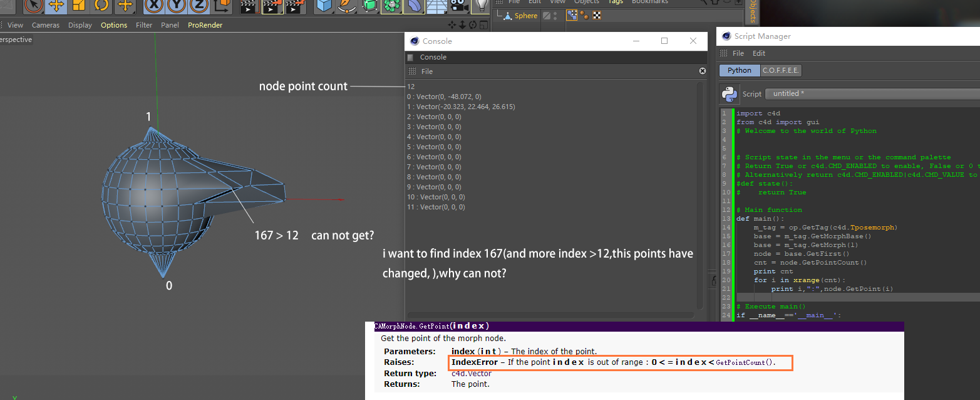This screenshot has width=980, height=400.
Task: Clear the console with the X button
Action: 702,71
